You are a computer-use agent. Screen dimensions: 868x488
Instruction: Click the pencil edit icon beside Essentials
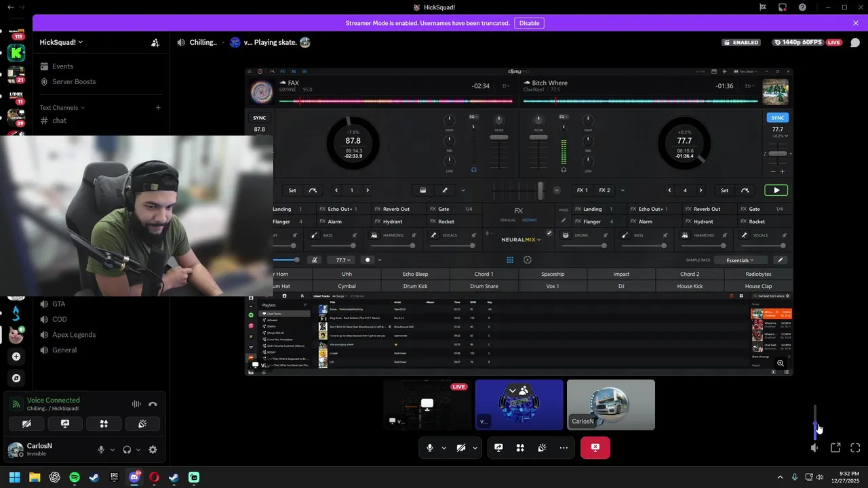coord(781,260)
